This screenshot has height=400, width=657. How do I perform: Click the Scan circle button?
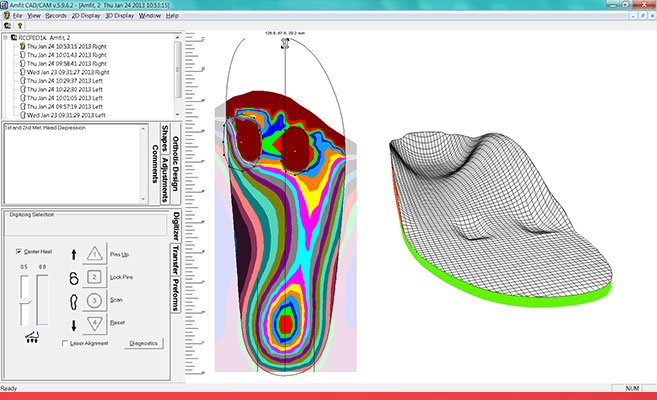coord(92,299)
